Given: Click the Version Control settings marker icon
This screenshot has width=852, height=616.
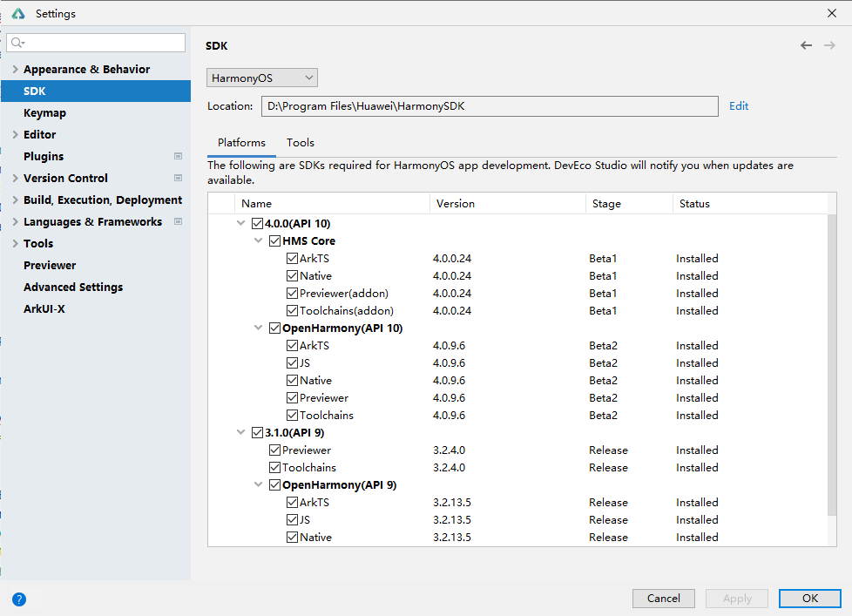Looking at the screenshot, I should [x=178, y=178].
